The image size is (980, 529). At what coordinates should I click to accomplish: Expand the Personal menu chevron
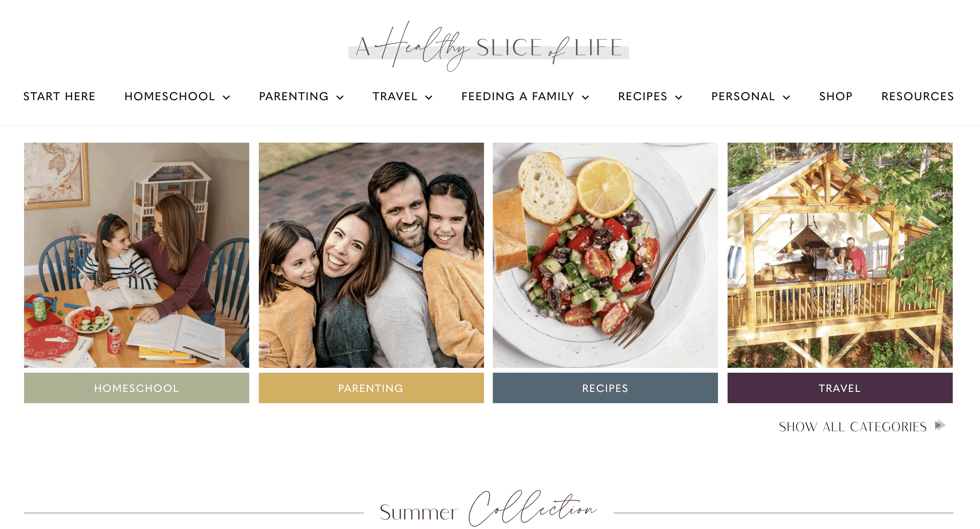786,97
